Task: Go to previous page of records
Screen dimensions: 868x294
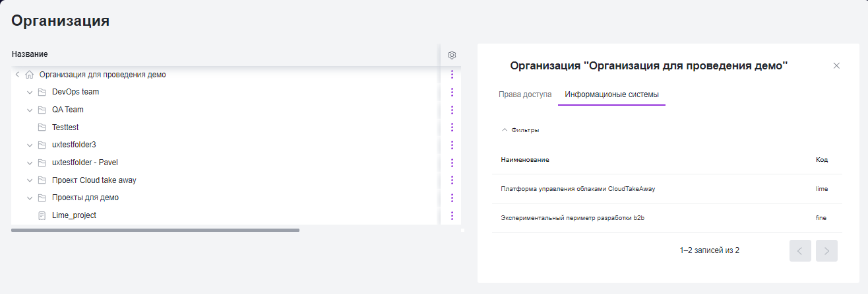Action: [800, 250]
